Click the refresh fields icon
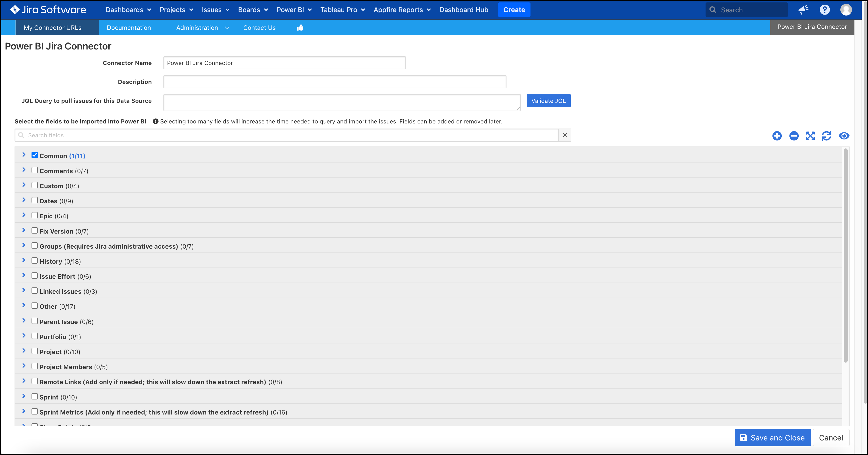 pos(827,136)
